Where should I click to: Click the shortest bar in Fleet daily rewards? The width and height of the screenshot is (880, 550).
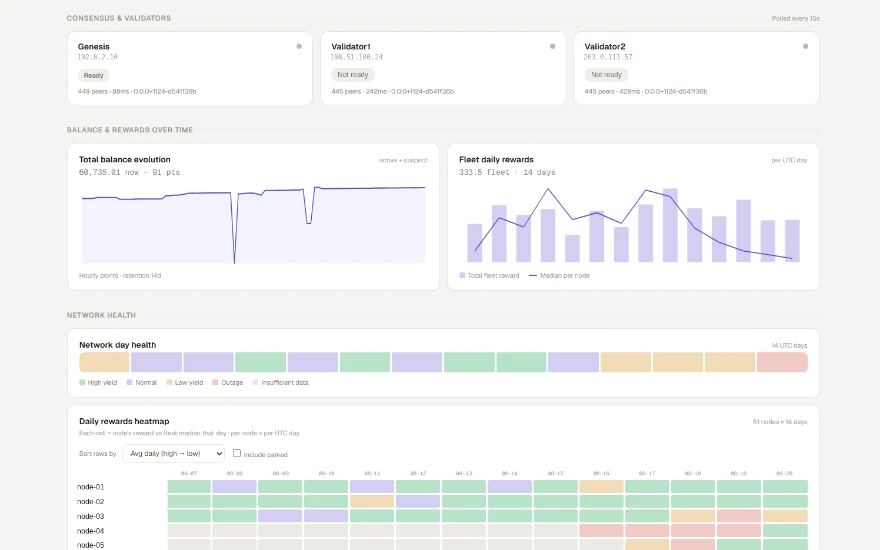(x=572, y=249)
